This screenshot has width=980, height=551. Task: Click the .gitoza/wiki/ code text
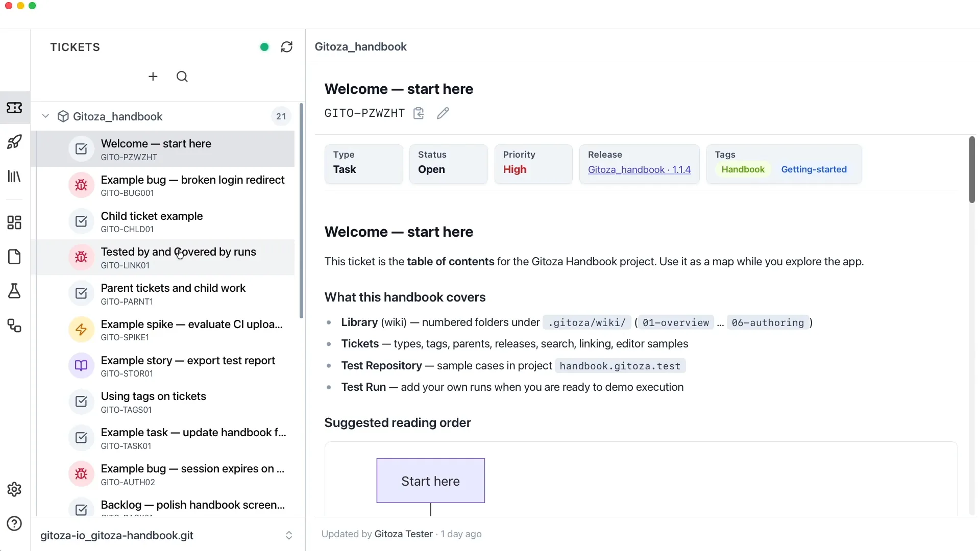coord(586,322)
